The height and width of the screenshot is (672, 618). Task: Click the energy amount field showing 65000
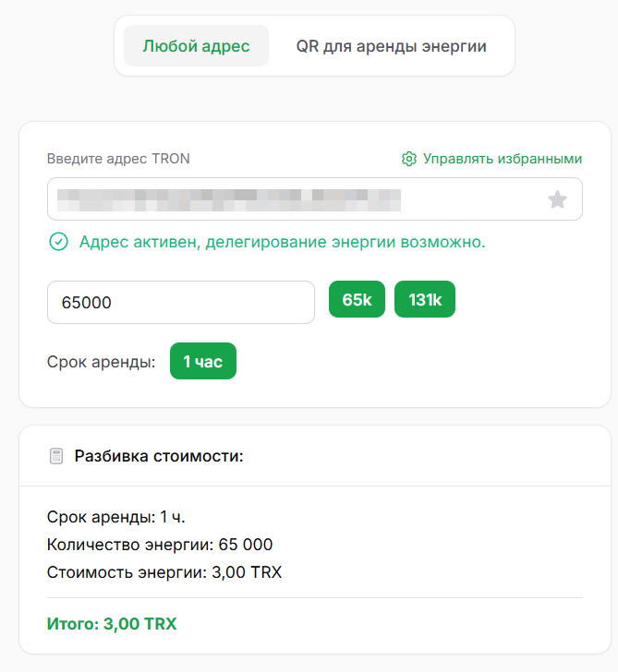180,302
